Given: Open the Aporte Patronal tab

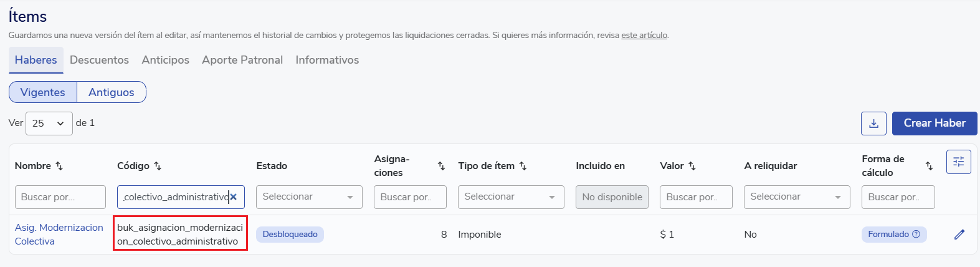Looking at the screenshot, I should pos(242,60).
